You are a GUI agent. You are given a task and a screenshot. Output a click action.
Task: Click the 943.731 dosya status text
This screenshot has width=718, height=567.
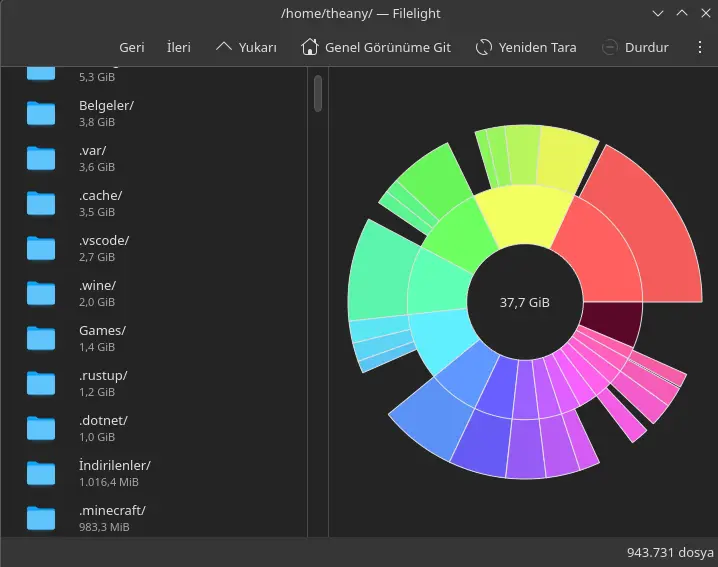click(670, 552)
